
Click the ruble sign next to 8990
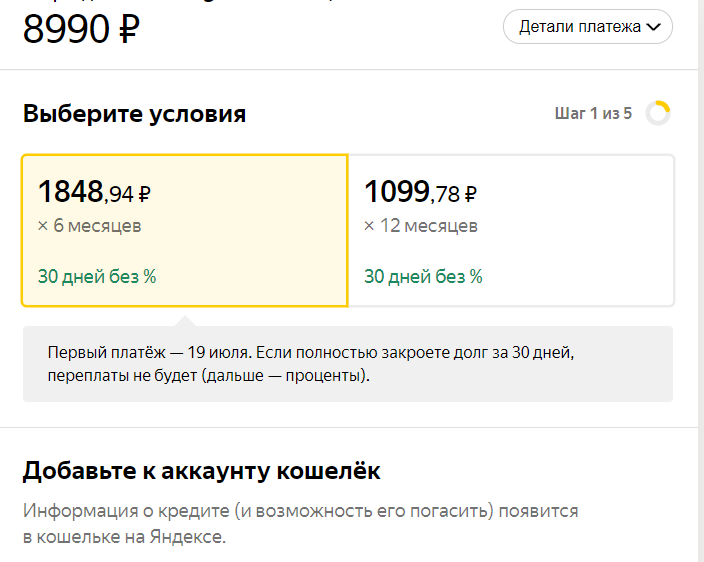[129, 29]
